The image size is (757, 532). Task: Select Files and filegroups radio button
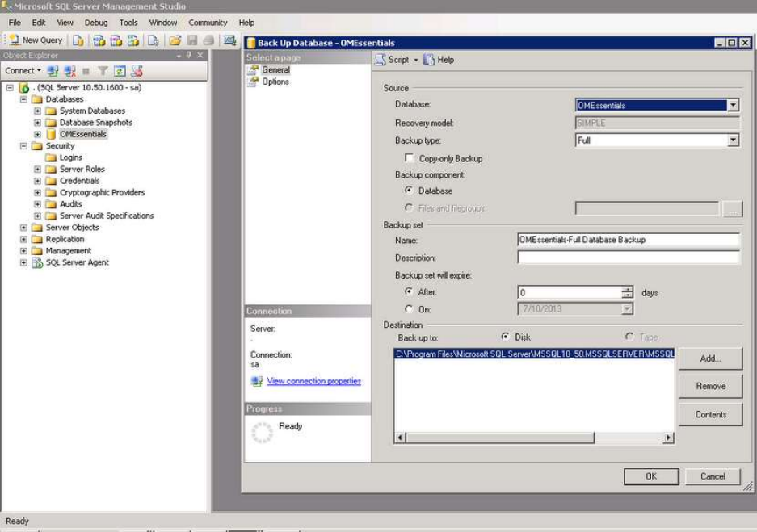[409, 207]
